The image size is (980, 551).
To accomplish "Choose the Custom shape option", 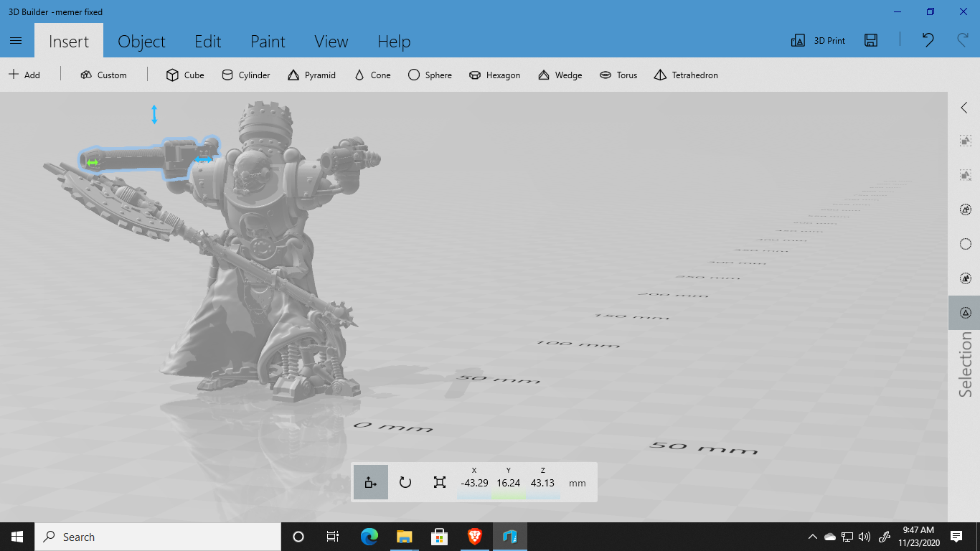I will tap(103, 75).
